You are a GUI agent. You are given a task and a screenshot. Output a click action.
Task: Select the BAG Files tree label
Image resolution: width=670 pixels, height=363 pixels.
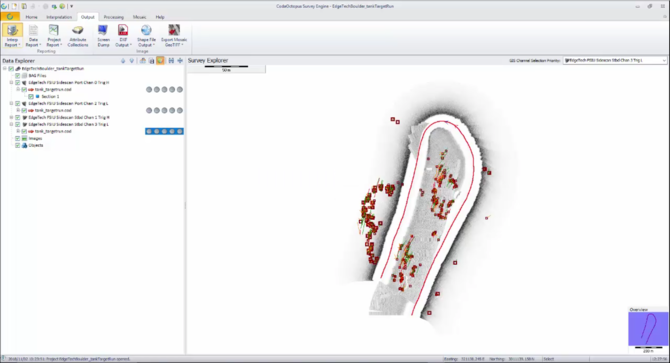pyautogui.click(x=38, y=76)
